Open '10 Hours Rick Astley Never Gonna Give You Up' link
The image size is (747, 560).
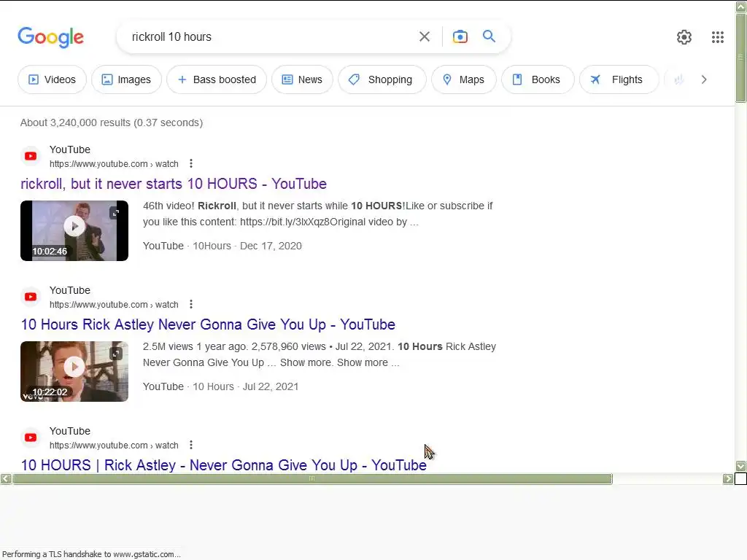(208, 324)
